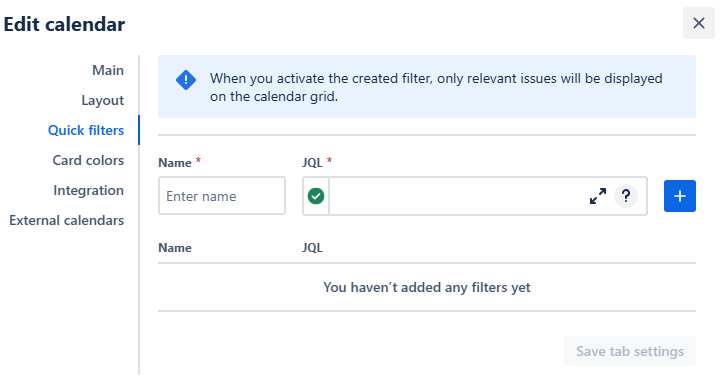Image resolution: width=720 pixels, height=380 pixels.
Task: Click the green JQL valid checkmark icon
Action: coord(316,196)
